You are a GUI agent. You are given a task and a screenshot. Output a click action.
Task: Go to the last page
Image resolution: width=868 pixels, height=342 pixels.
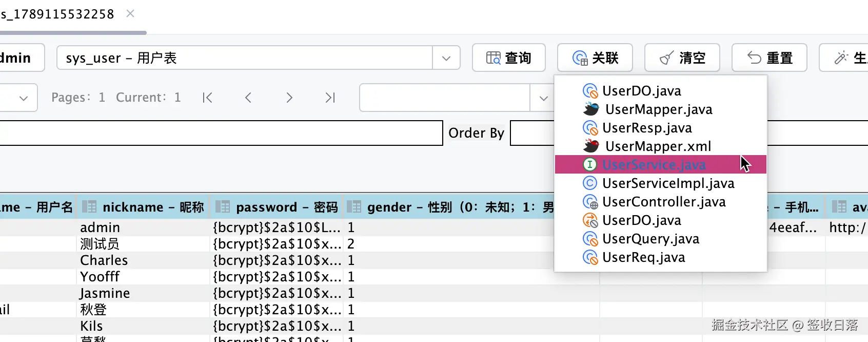point(330,98)
